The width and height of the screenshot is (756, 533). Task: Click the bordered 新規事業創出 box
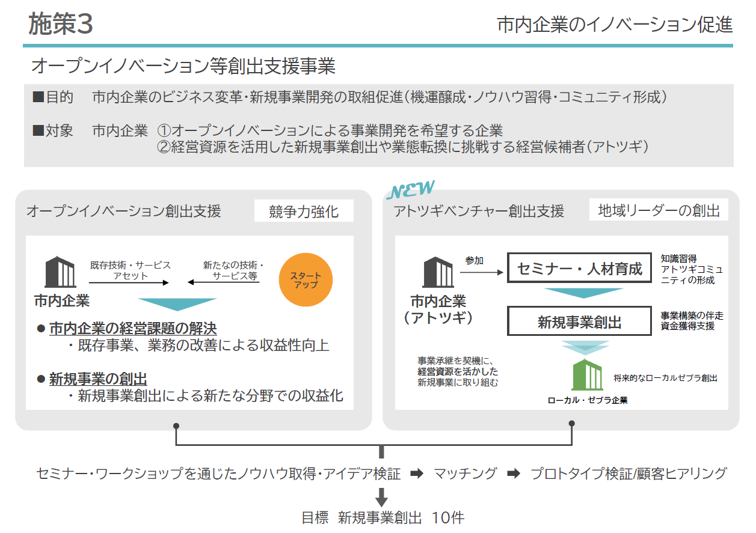point(579,322)
